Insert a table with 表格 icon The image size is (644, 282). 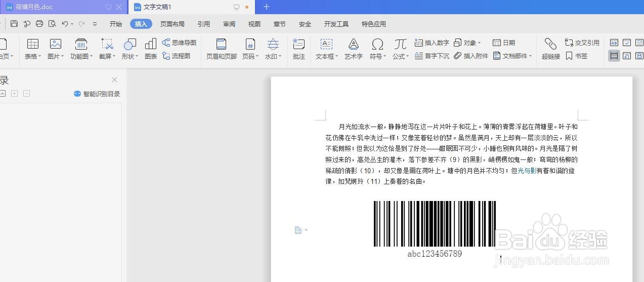tap(33, 44)
